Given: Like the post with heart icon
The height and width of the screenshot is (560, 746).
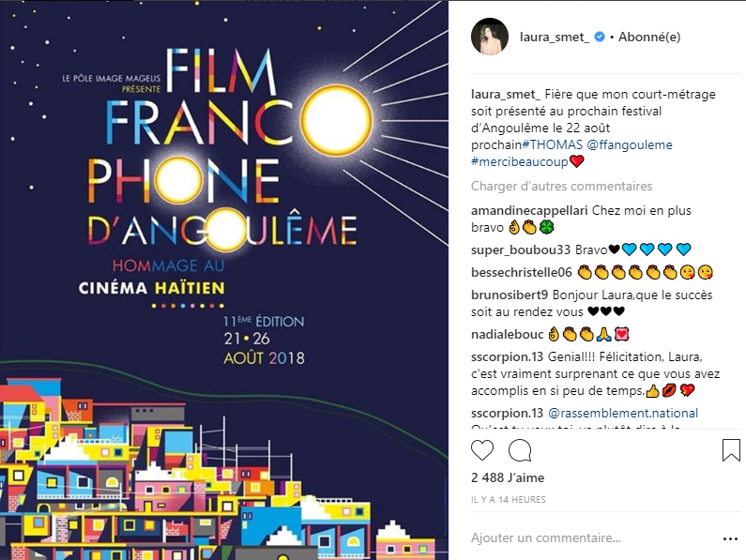Looking at the screenshot, I should tap(482, 451).
